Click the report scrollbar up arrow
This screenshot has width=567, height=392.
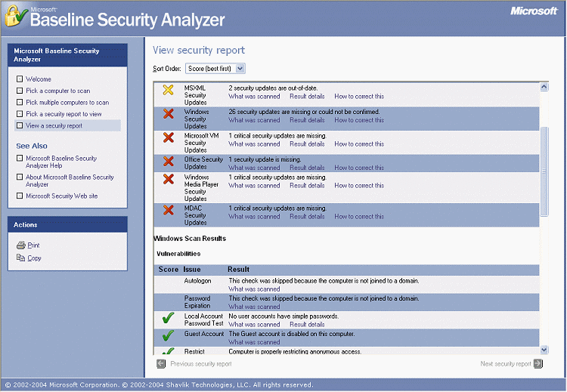click(x=544, y=87)
